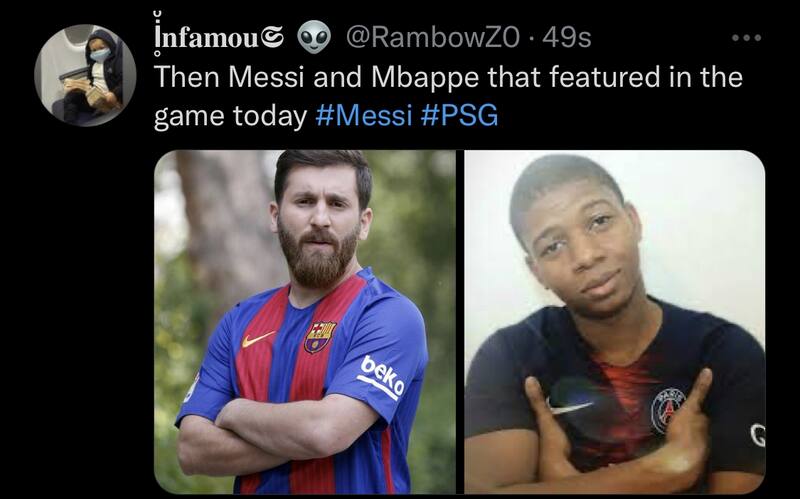This screenshot has height=499, width=800.
Task: Follow the #Messi hashtag
Action: tap(363, 116)
